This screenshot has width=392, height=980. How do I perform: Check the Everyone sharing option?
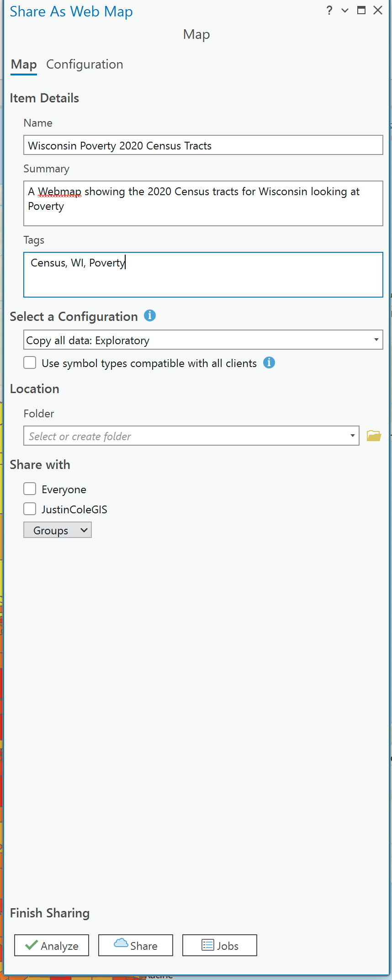(x=30, y=489)
